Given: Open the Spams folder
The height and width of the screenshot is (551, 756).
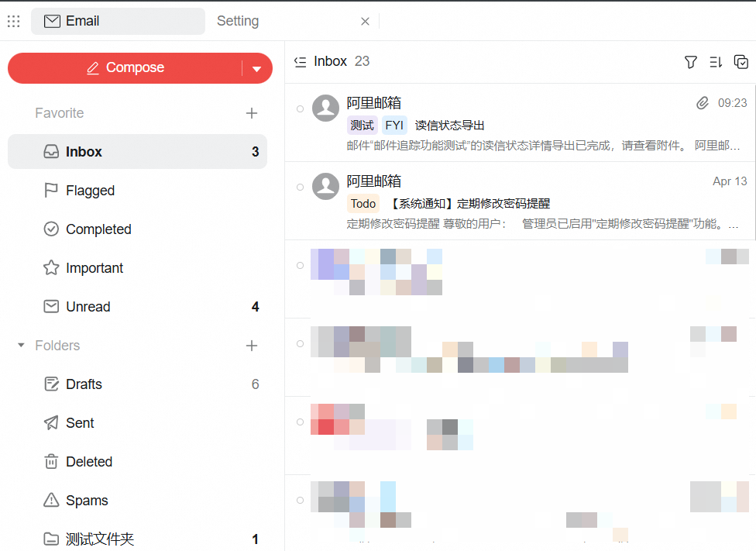Looking at the screenshot, I should pos(137,501).
